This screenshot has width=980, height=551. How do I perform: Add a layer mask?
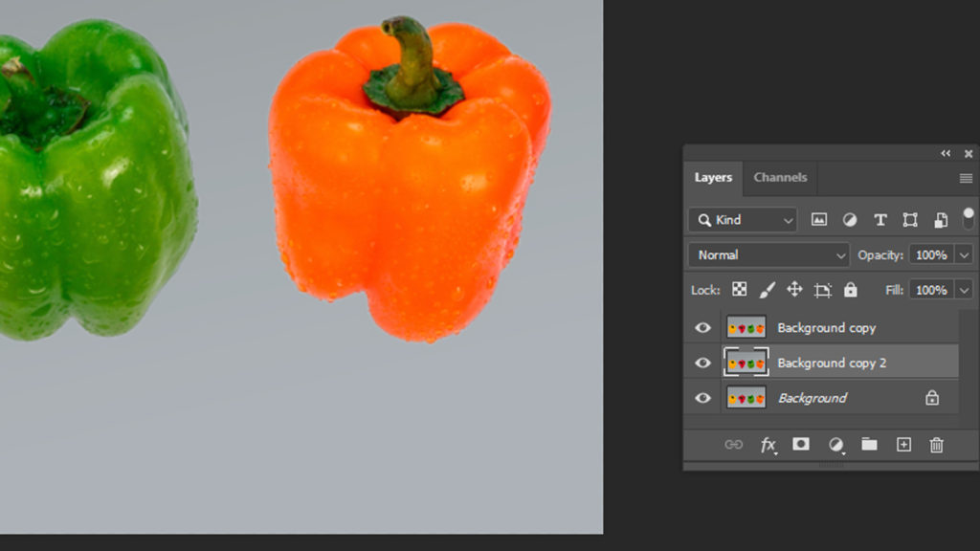(801, 444)
